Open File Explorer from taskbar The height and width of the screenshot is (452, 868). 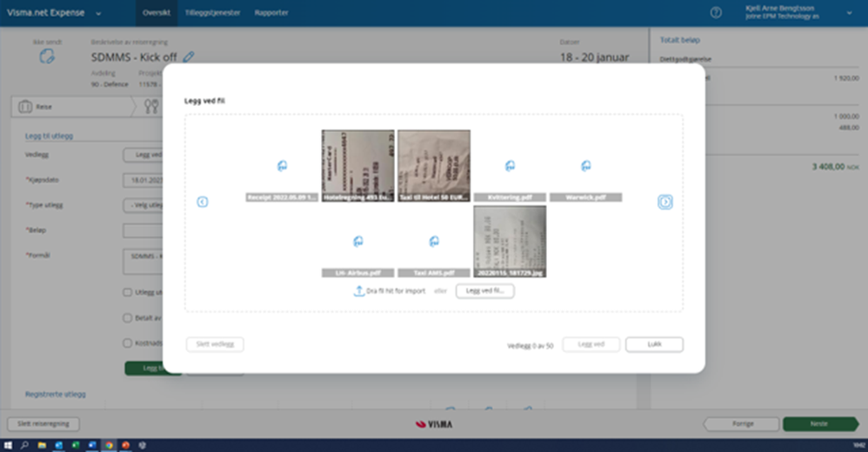(x=42, y=445)
